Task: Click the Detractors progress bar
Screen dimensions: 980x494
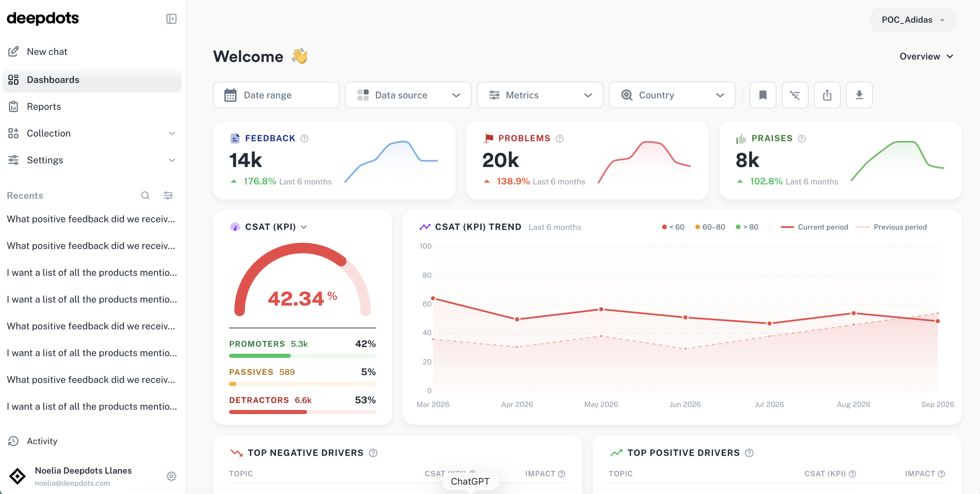Action: 302,412
